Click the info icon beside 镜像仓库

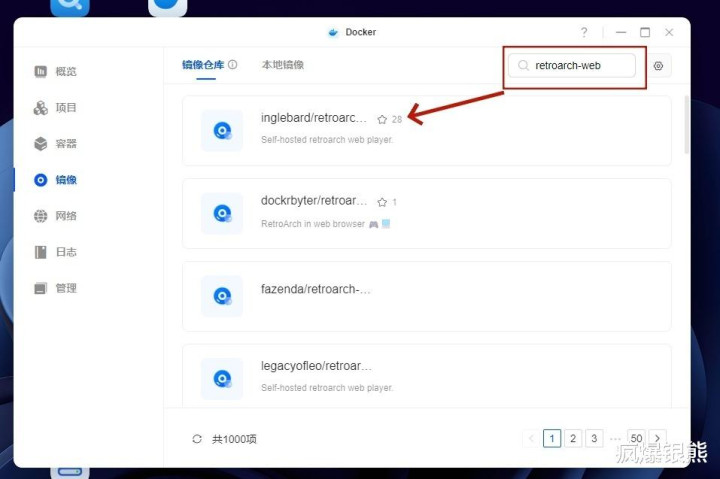[233, 65]
